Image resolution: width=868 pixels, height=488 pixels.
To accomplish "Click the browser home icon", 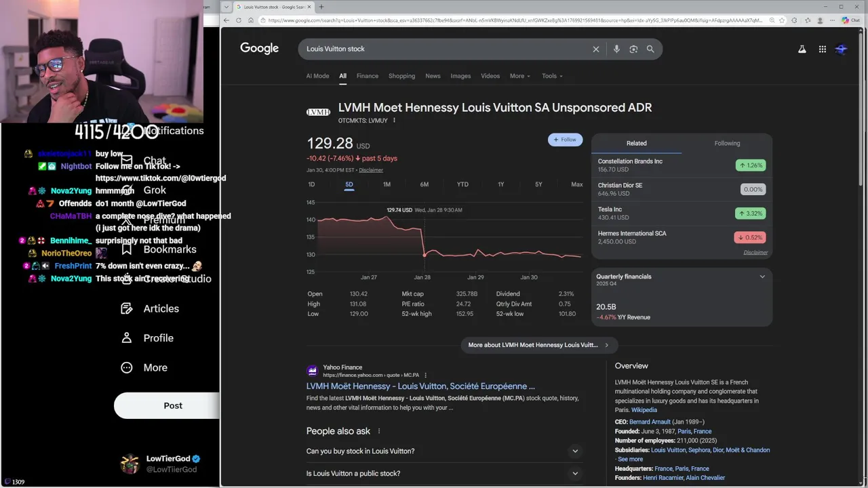I will [251, 20].
